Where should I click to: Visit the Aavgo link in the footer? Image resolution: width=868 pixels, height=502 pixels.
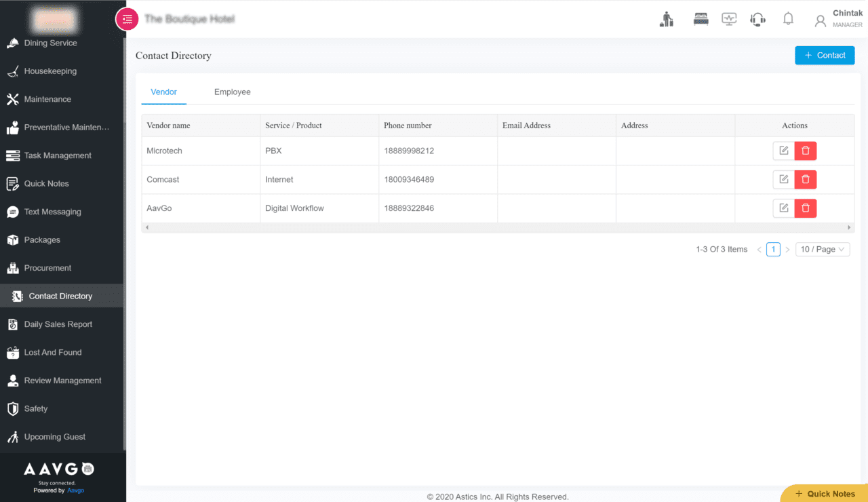point(75,490)
